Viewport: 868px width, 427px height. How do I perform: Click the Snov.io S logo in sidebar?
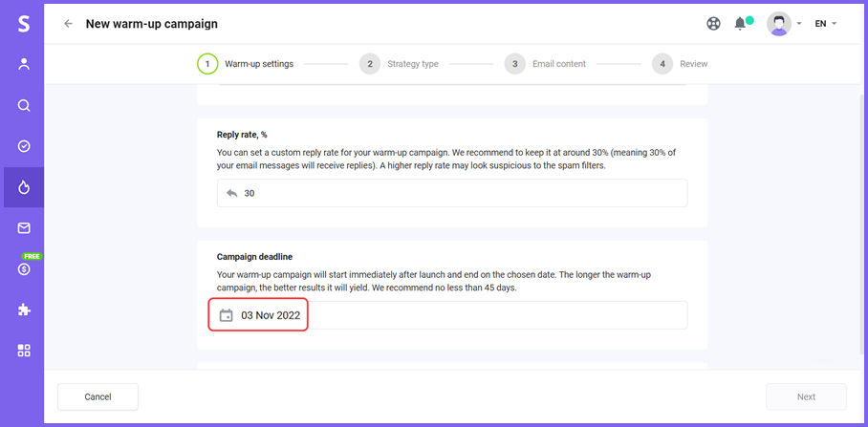pyautogui.click(x=23, y=24)
